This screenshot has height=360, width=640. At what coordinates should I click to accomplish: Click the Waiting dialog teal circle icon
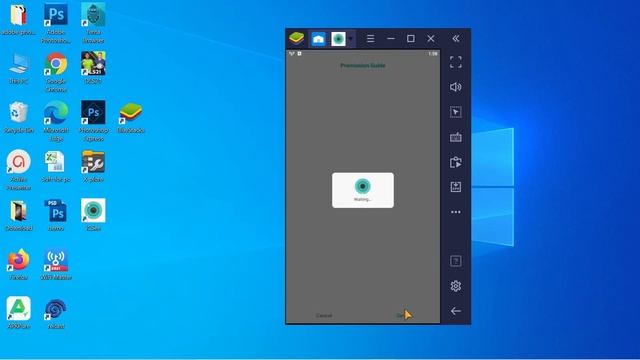[x=362, y=186]
